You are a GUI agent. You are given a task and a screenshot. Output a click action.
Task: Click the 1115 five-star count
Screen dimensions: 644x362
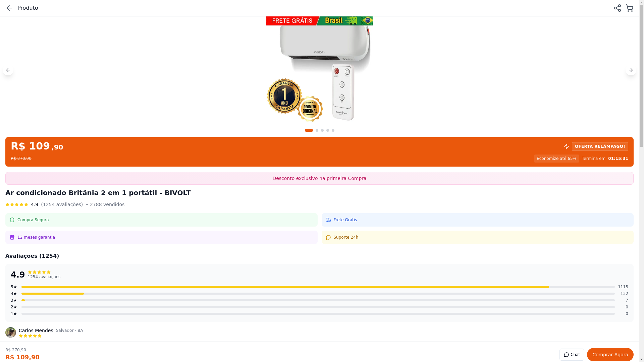623,287
